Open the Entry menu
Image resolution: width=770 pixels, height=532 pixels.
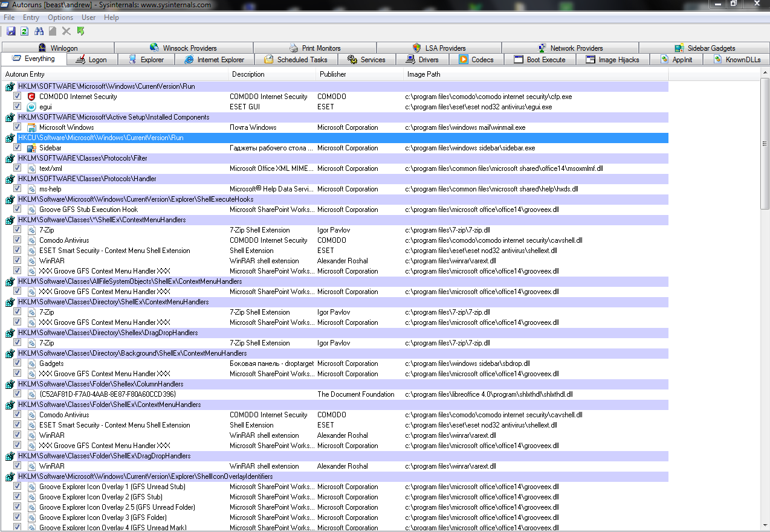(x=31, y=18)
